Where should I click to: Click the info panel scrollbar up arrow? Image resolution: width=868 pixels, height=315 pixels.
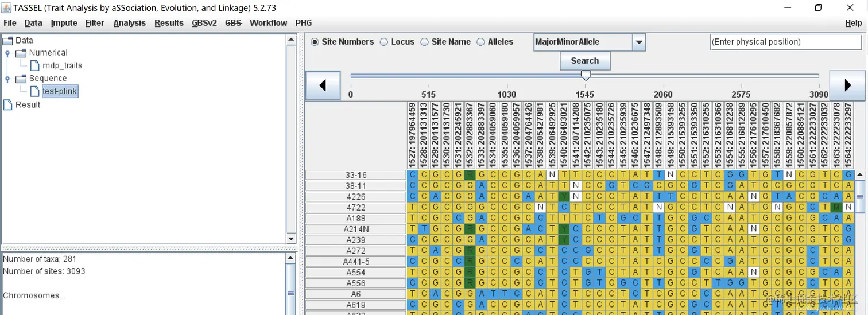291,258
